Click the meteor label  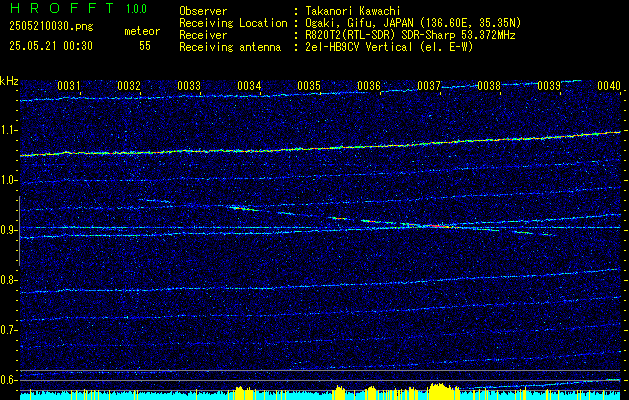(142, 31)
